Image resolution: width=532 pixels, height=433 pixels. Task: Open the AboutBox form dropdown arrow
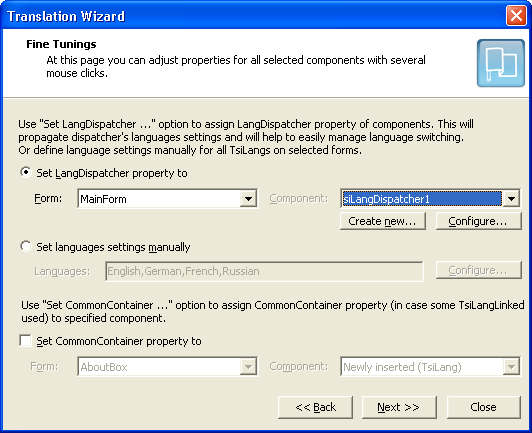tap(248, 367)
